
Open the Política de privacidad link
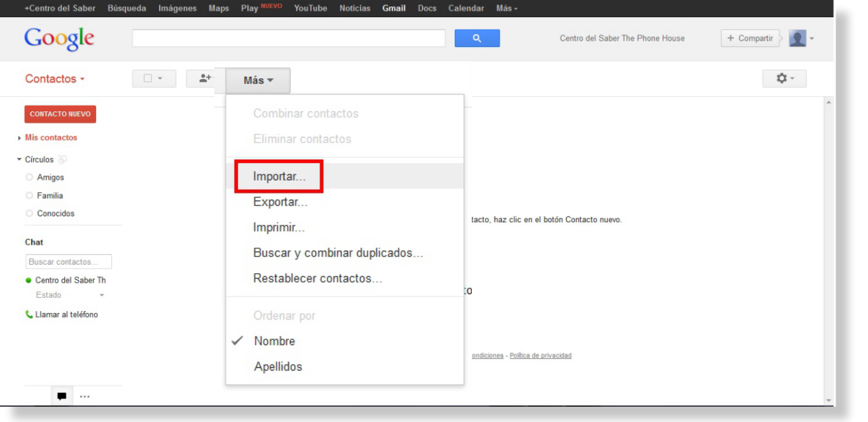pos(540,356)
